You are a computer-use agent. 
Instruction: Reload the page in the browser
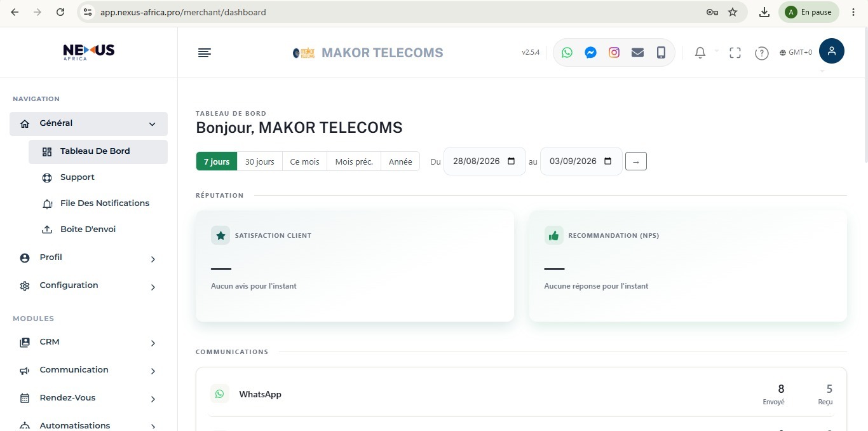click(60, 12)
